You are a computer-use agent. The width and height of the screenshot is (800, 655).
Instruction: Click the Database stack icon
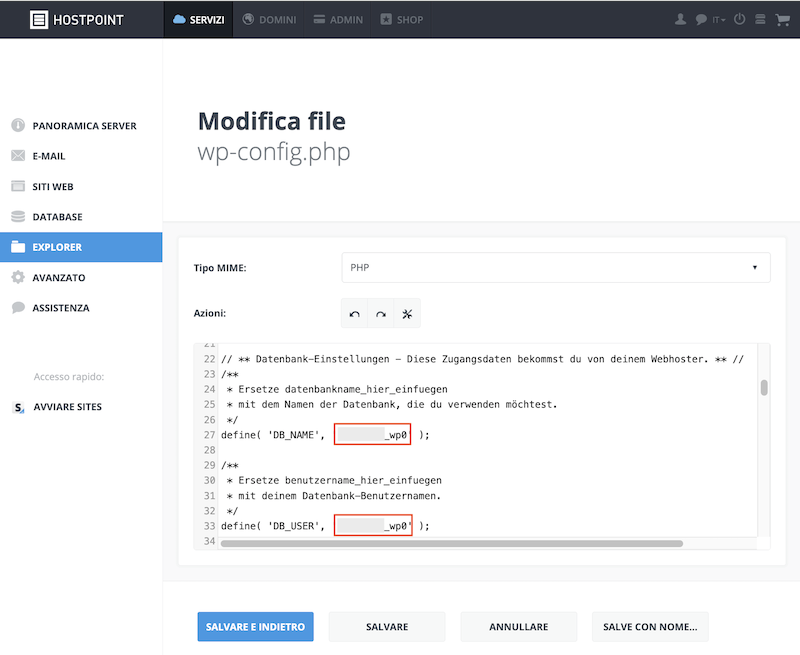pos(18,216)
